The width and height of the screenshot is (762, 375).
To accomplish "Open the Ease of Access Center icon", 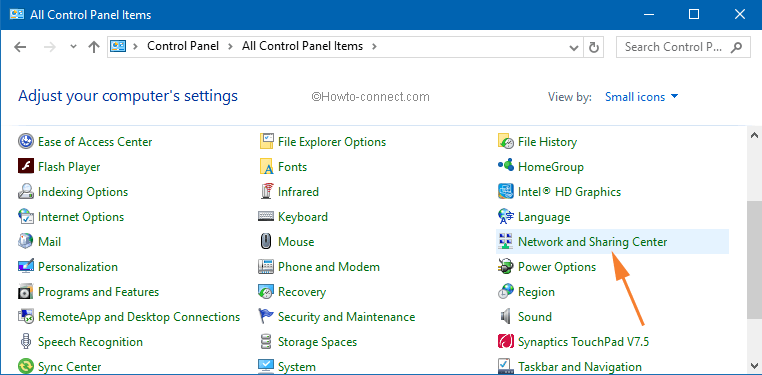I will pos(25,142).
